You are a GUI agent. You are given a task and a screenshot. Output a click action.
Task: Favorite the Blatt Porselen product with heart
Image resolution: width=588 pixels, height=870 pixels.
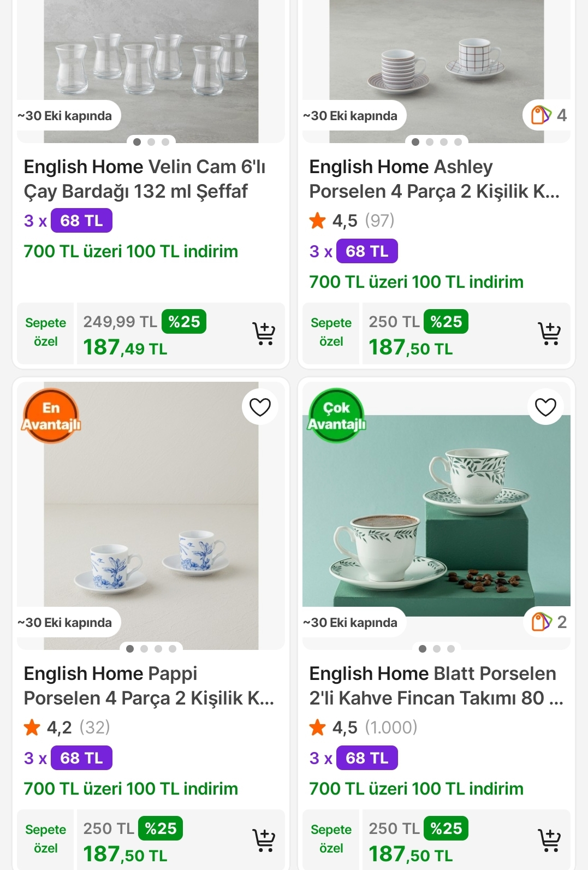(545, 407)
